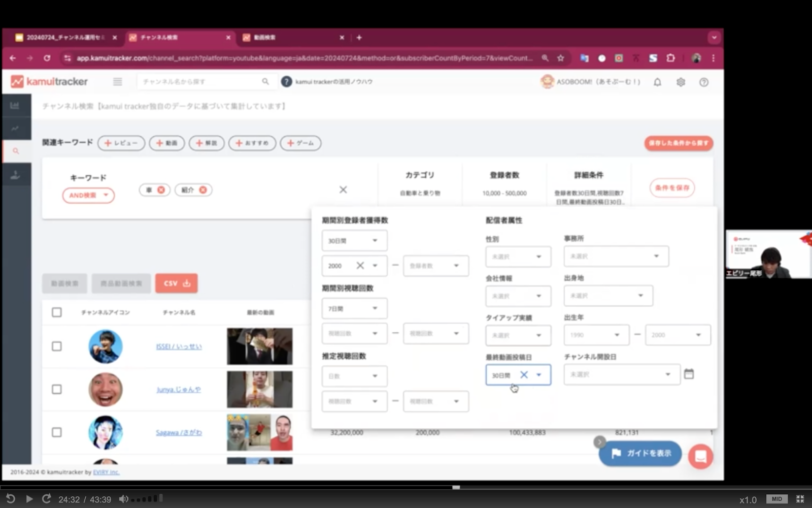Open the hamburger menu beside the logo
The width and height of the screenshot is (812, 508).
pos(117,82)
